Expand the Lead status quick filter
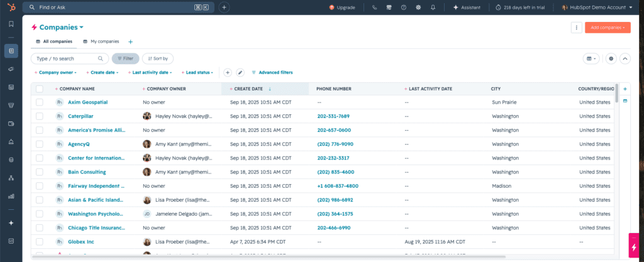This screenshot has height=262, width=644. [197, 73]
